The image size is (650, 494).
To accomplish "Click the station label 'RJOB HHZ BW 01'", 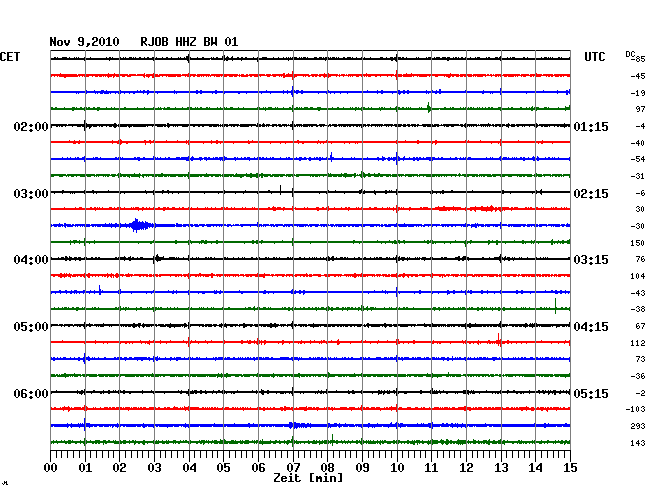I will pyautogui.click(x=189, y=42).
